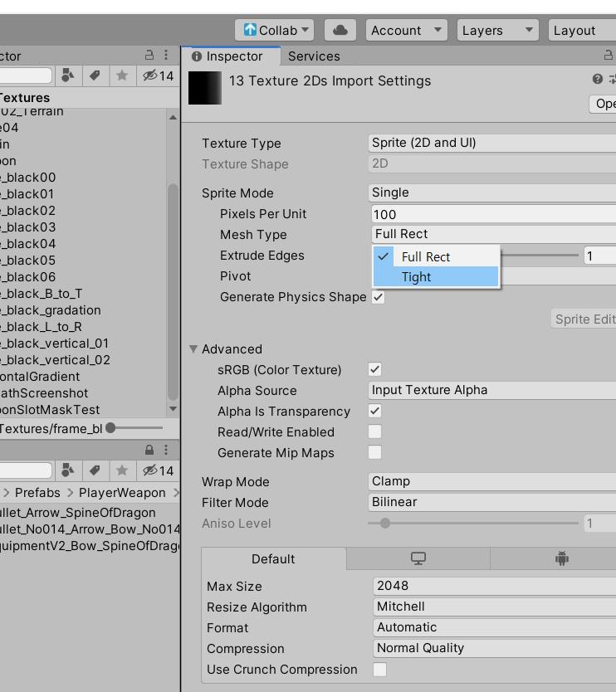The image size is (616, 692).
Task: Open the Layers dropdown
Action: tap(497, 30)
